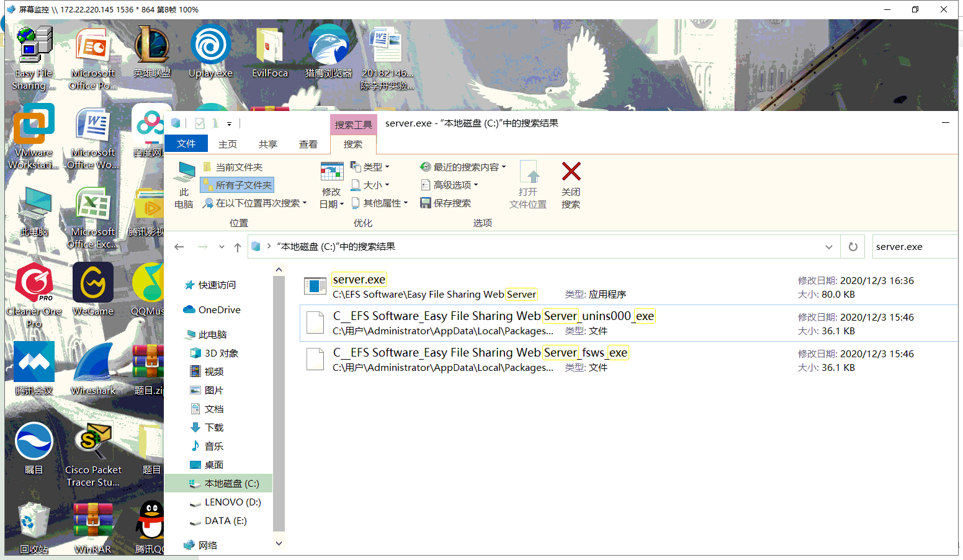
Task: Launch 英雄联盟 desktop icon
Action: [x=151, y=52]
